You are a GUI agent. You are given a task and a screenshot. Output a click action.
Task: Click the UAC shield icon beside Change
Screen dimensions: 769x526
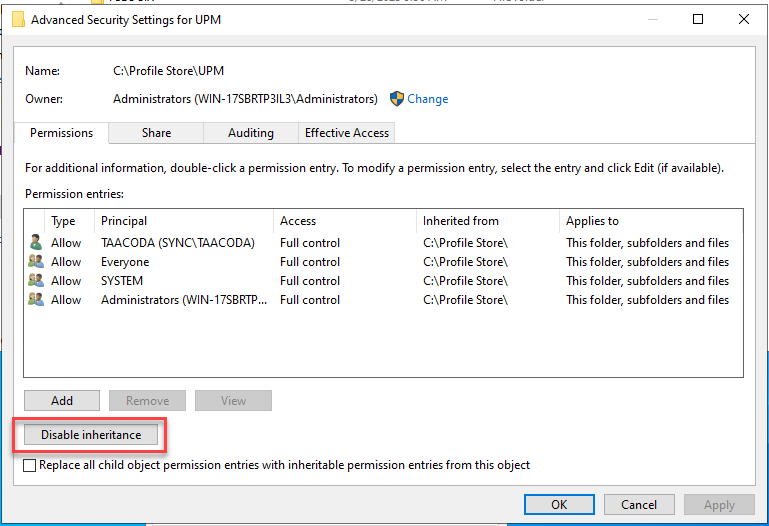pos(396,99)
